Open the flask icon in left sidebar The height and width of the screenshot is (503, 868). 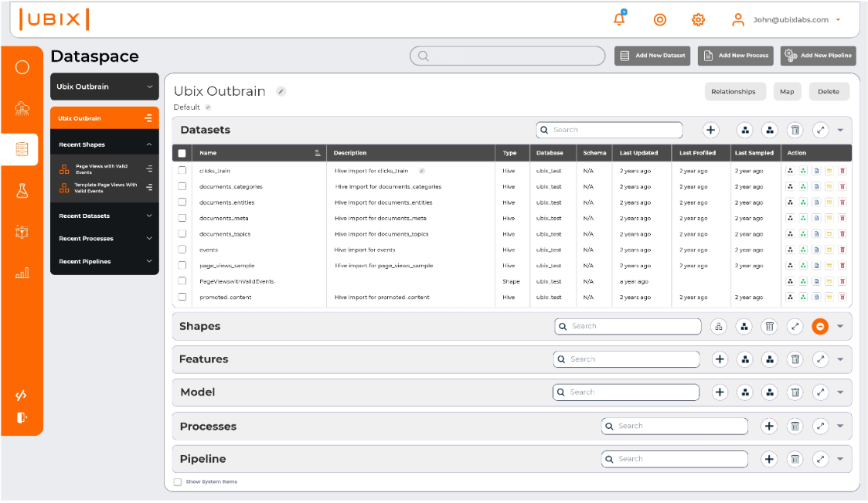point(22,191)
